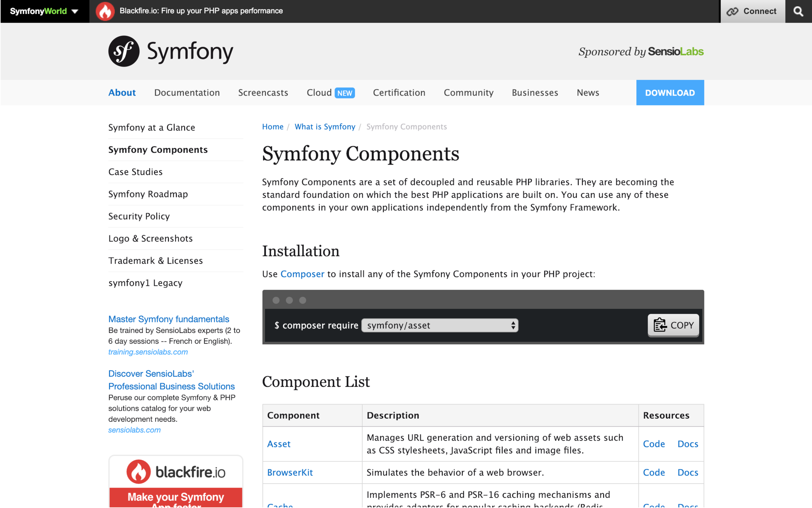Open the Docs link for BrowserKit
The image size is (812, 508).
(x=688, y=473)
